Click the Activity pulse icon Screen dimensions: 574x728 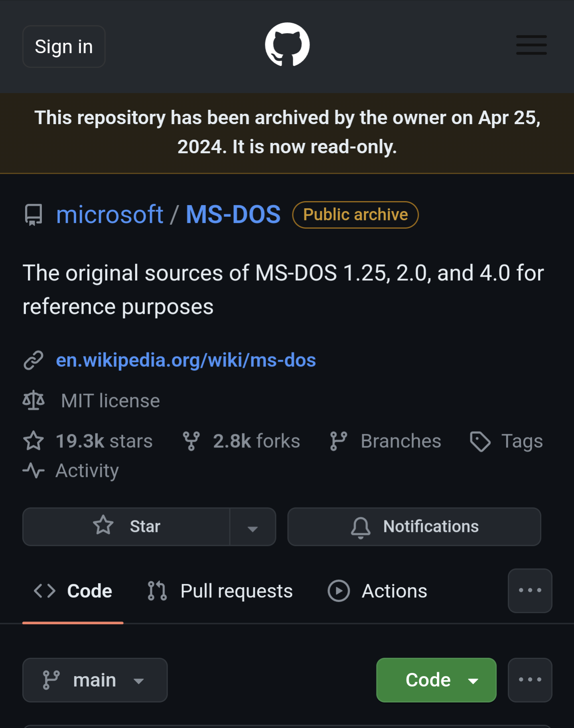(x=34, y=471)
